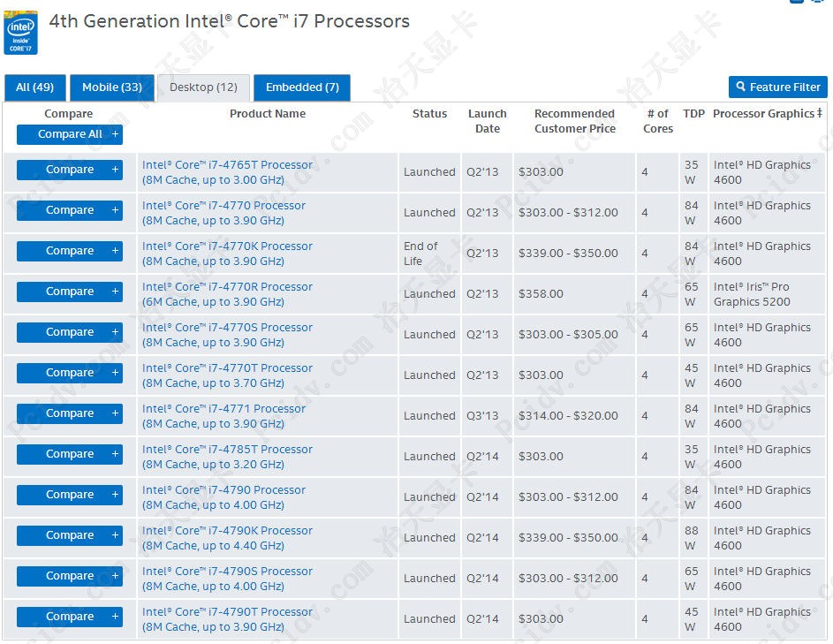The height and width of the screenshot is (644, 833).
Task: Open Intel Core i7-4771 Processor link
Action: click(223, 417)
